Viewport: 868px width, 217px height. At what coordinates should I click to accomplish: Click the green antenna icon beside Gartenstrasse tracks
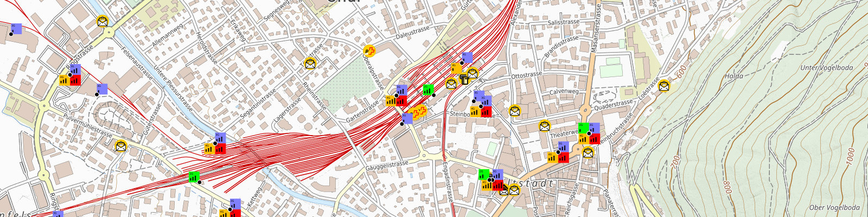[427, 90]
